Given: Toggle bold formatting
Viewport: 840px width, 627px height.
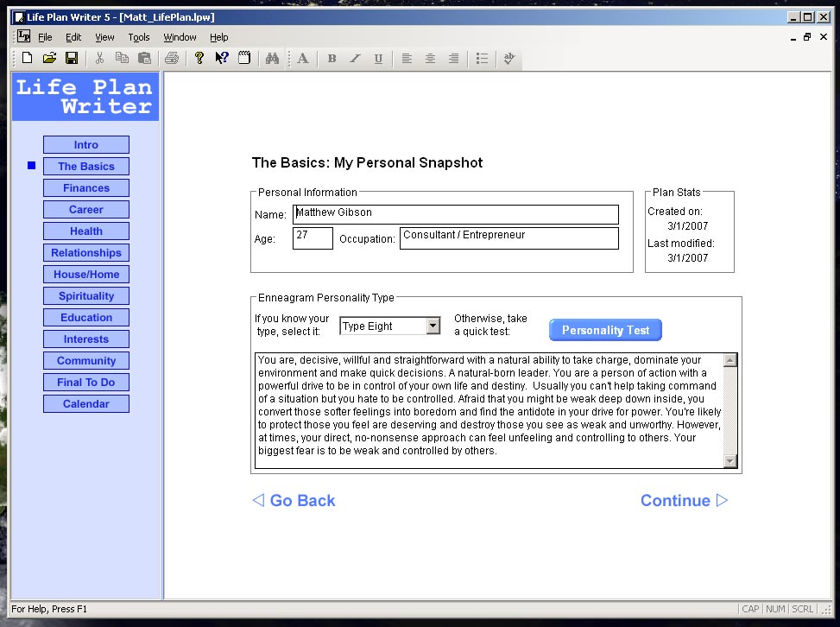Looking at the screenshot, I should [x=332, y=59].
